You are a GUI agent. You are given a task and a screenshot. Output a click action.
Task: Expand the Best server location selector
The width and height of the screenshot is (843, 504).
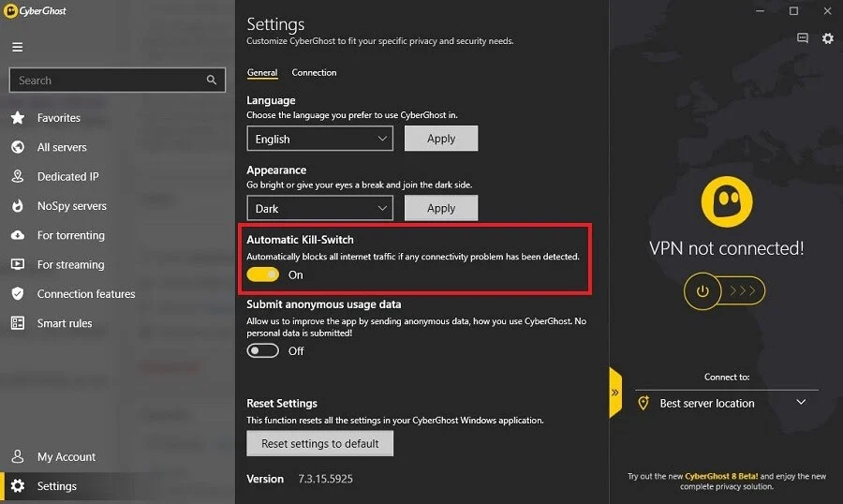pos(726,403)
